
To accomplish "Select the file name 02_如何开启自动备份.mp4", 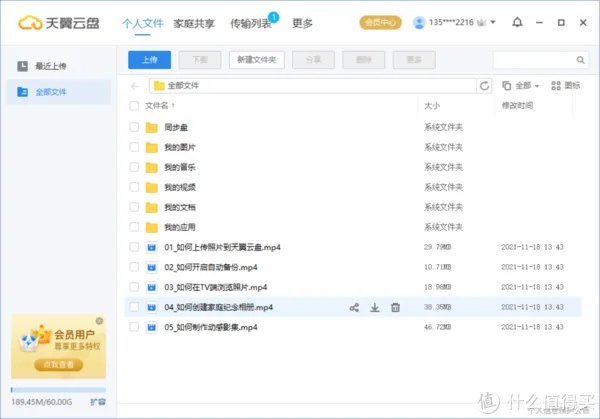I will [211, 267].
